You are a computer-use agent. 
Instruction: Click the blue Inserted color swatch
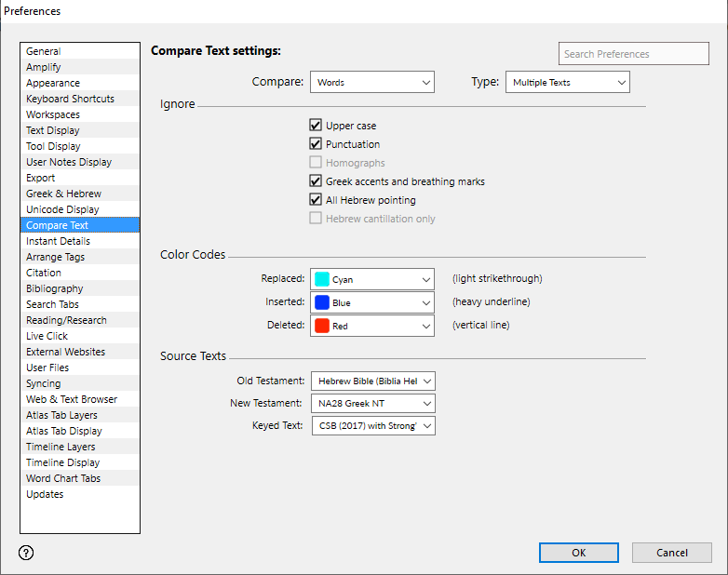click(x=322, y=302)
